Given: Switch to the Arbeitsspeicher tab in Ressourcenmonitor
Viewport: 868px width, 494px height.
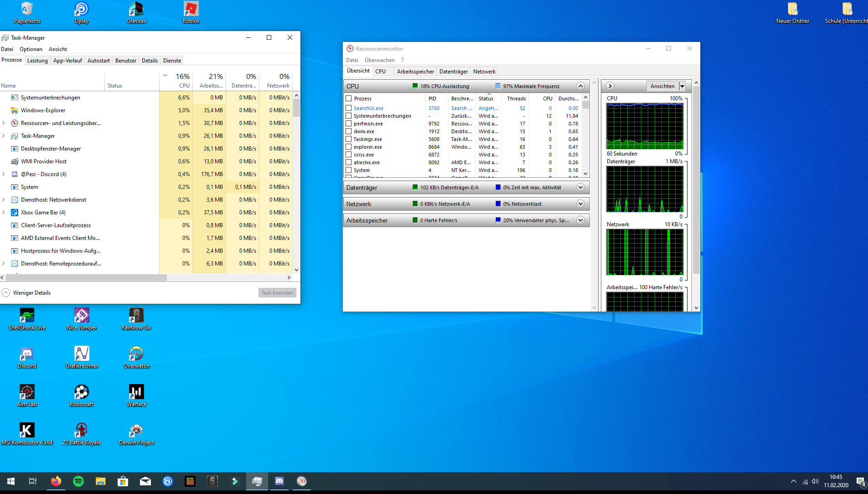Looking at the screenshot, I should [415, 72].
